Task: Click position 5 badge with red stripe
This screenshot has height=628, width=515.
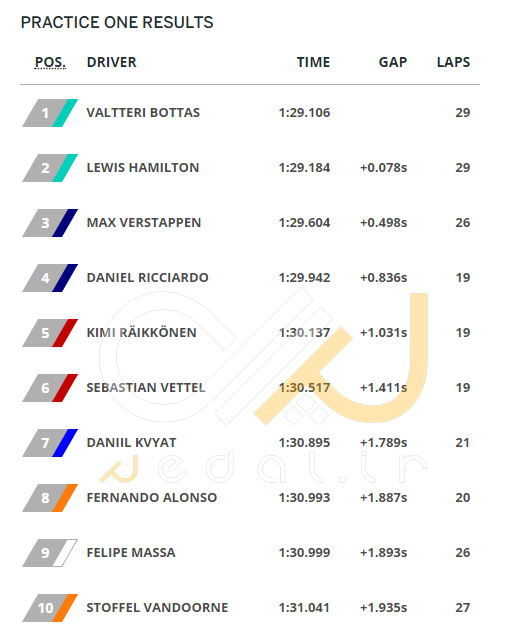Action: point(50,333)
